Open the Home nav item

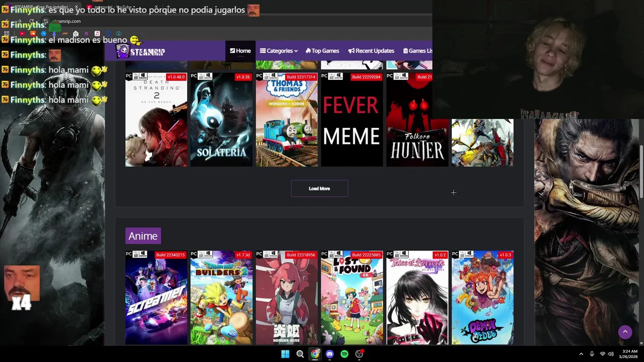point(240,51)
